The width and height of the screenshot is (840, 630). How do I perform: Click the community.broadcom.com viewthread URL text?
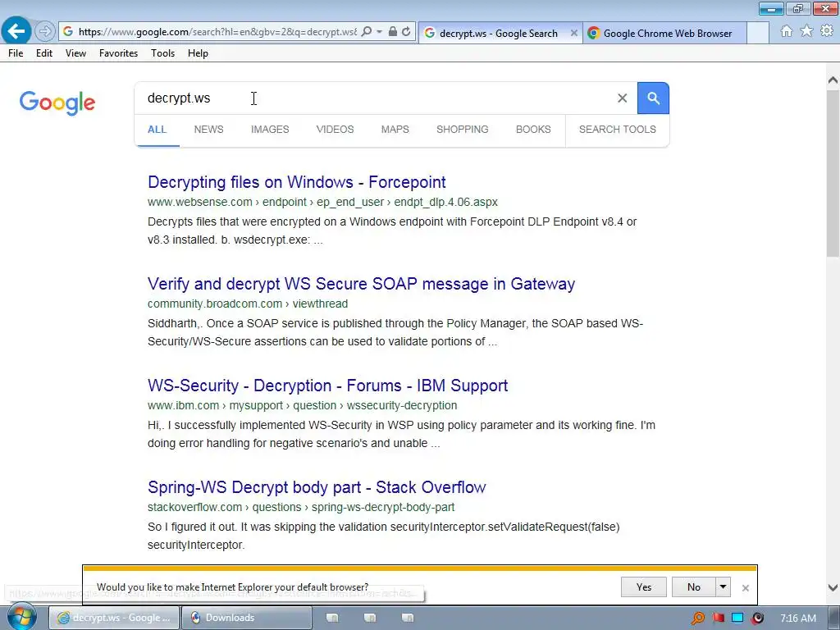click(248, 304)
